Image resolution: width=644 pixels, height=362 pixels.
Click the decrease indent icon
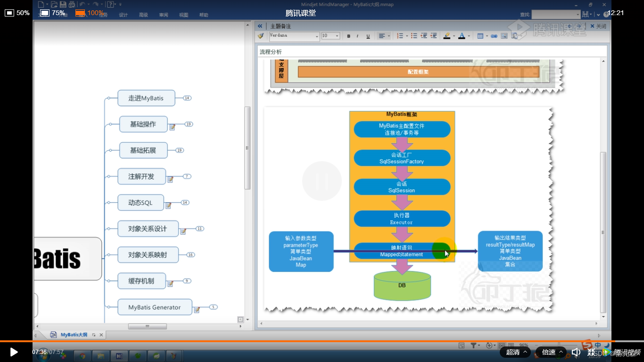pos(424,36)
